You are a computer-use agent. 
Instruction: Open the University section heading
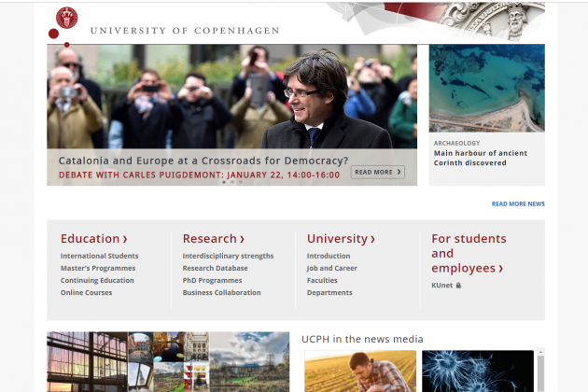click(x=341, y=239)
